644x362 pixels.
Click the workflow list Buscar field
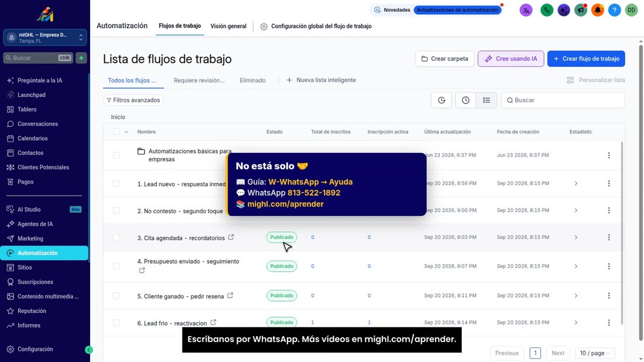[563, 100]
